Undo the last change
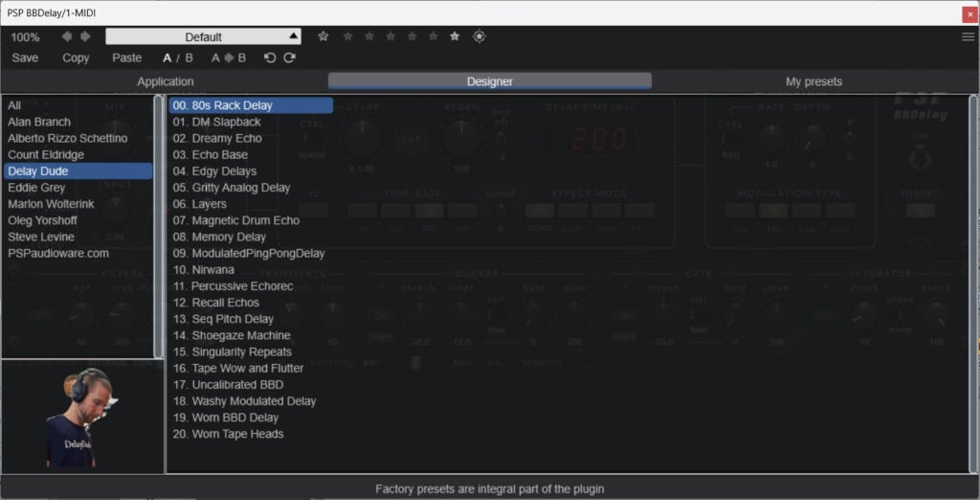This screenshot has height=500, width=980. point(269,57)
